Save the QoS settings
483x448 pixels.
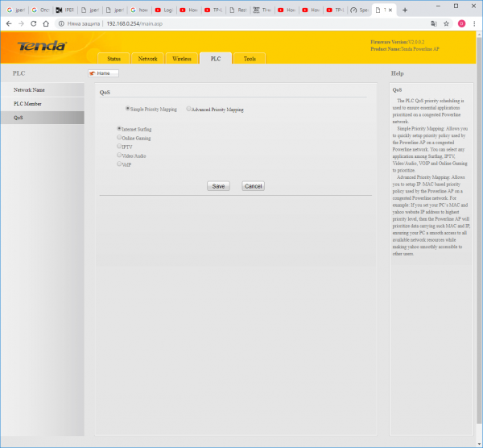click(x=218, y=186)
